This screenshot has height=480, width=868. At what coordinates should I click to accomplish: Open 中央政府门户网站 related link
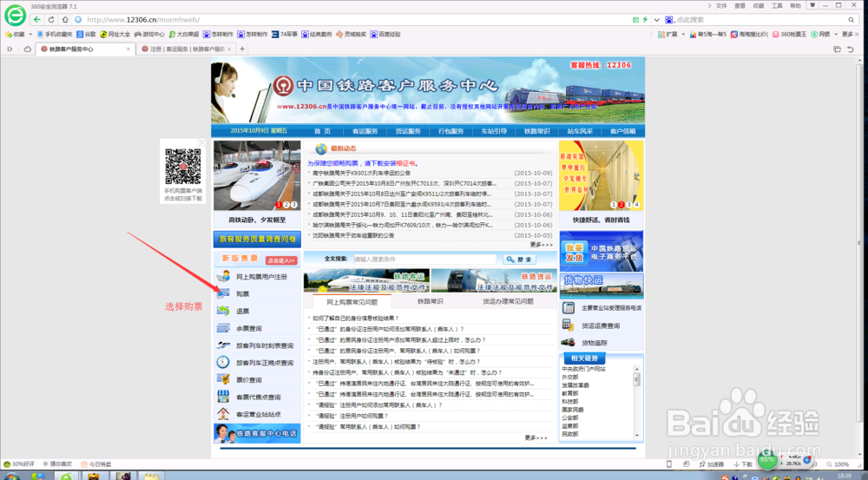(583, 369)
